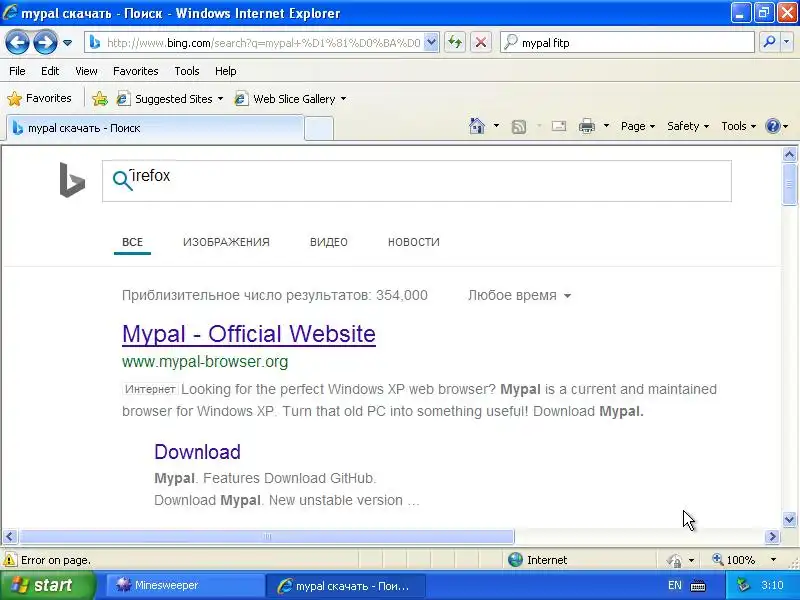Click the vertical scrollbar thumb

tap(789, 184)
